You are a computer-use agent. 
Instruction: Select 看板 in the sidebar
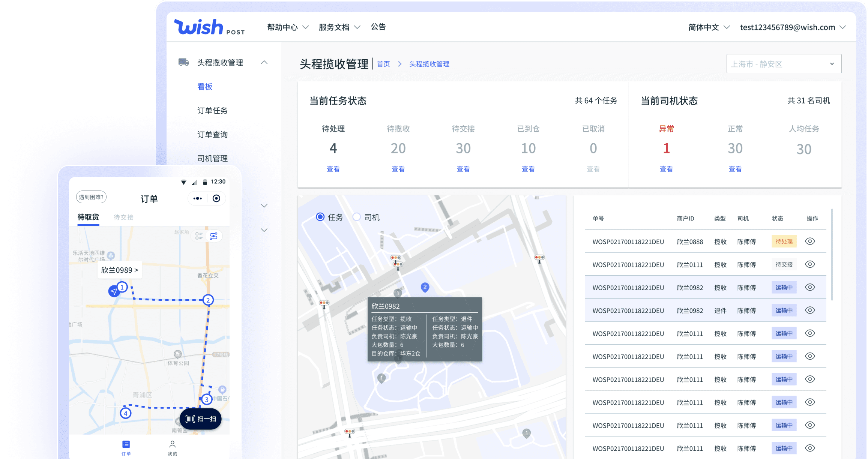coord(205,87)
